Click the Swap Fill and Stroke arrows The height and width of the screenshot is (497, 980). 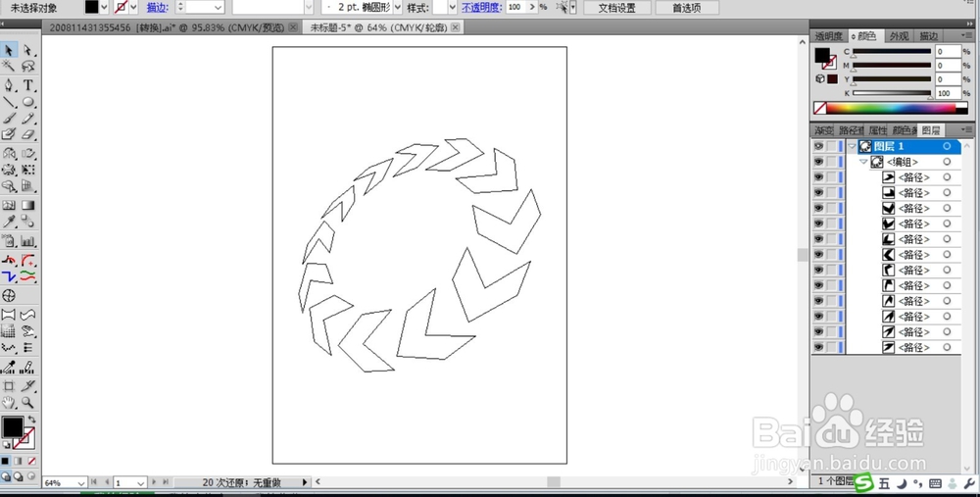(x=32, y=419)
